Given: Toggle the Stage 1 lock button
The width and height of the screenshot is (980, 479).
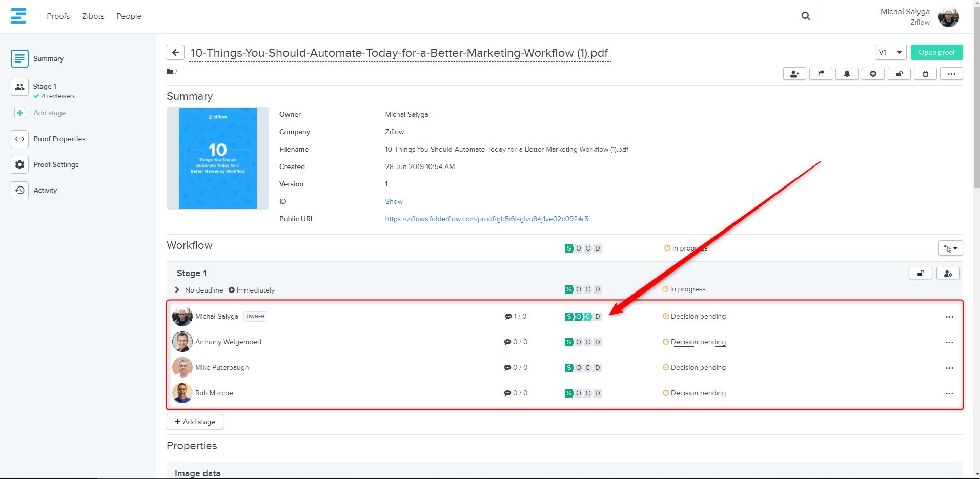Looking at the screenshot, I should point(921,274).
